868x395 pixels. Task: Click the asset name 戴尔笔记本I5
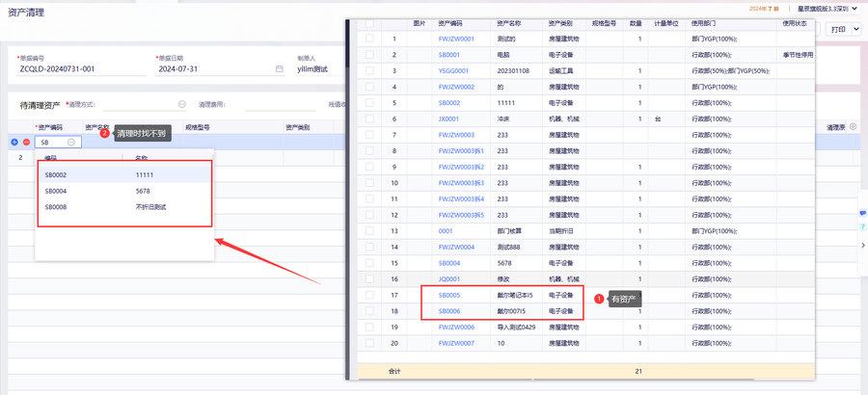(515, 296)
